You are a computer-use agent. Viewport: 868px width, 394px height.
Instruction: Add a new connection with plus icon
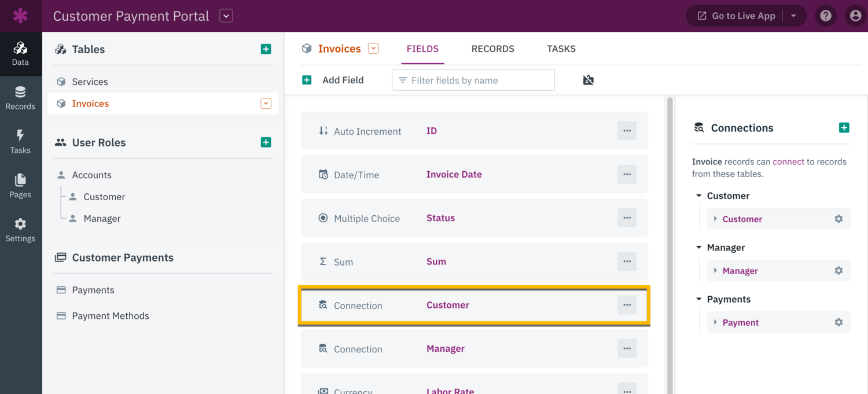(844, 128)
